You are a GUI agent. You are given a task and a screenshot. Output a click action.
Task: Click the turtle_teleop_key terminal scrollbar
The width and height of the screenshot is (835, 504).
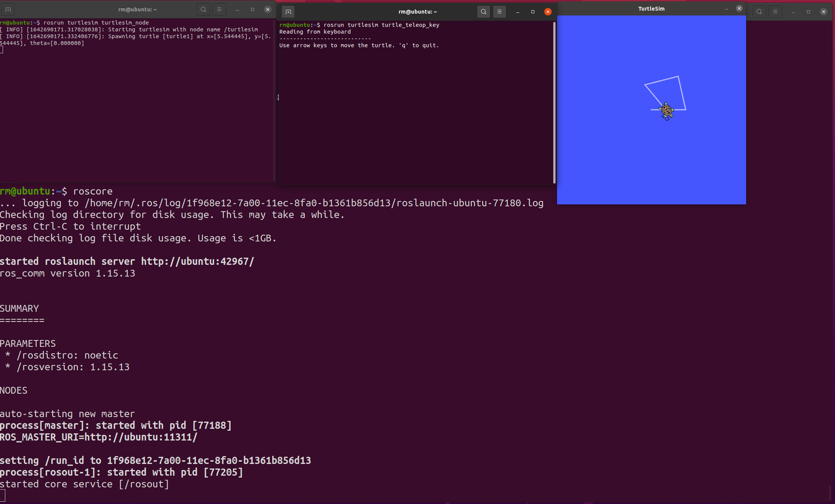554,102
